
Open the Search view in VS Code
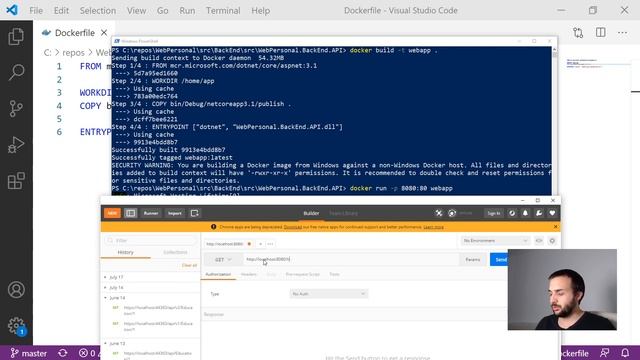pyautogui.click(x=16, y=72)
